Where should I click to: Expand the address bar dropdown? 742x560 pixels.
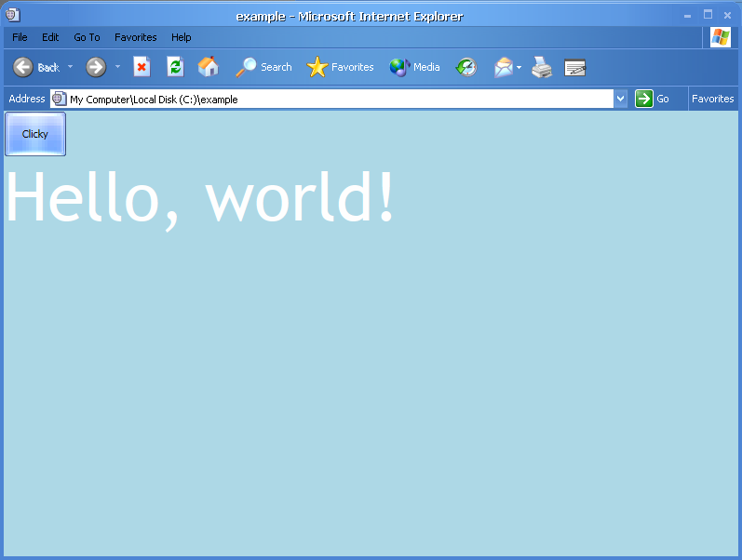click(x=620, y=99)
